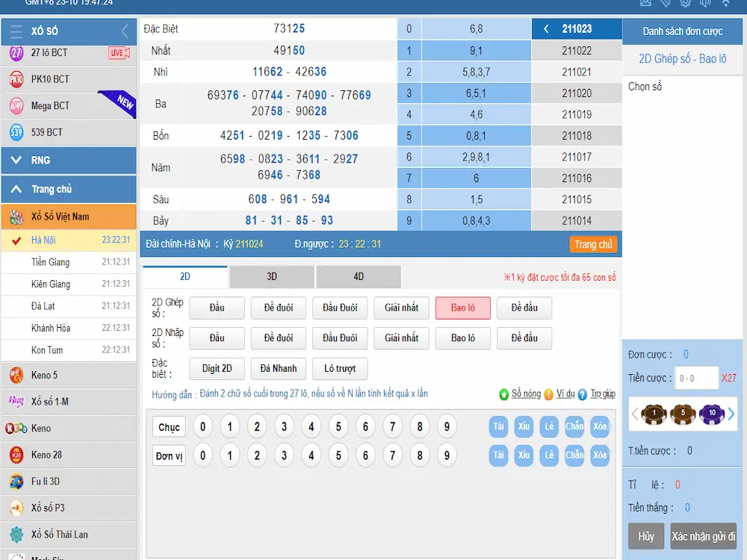This screenshot has height=560, width=747.
Task: Open Fu li 3D game icon
Action: (x=16, y=482)
